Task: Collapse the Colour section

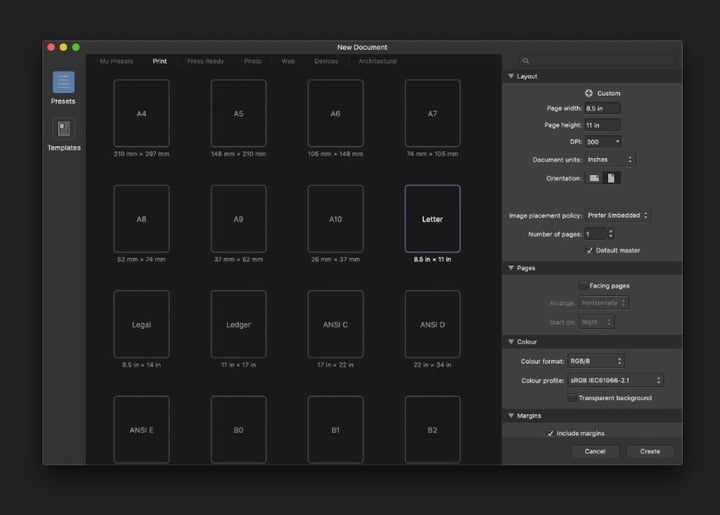Action: pos(511,341)
